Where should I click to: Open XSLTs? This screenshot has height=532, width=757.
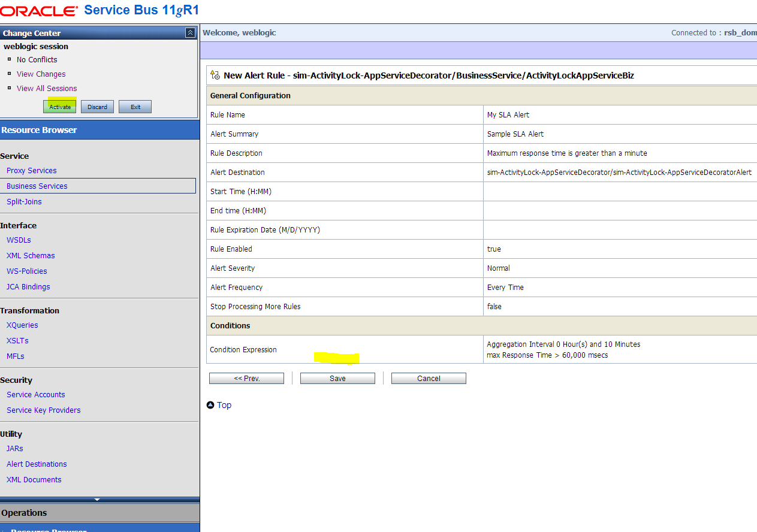pos(17,341)
